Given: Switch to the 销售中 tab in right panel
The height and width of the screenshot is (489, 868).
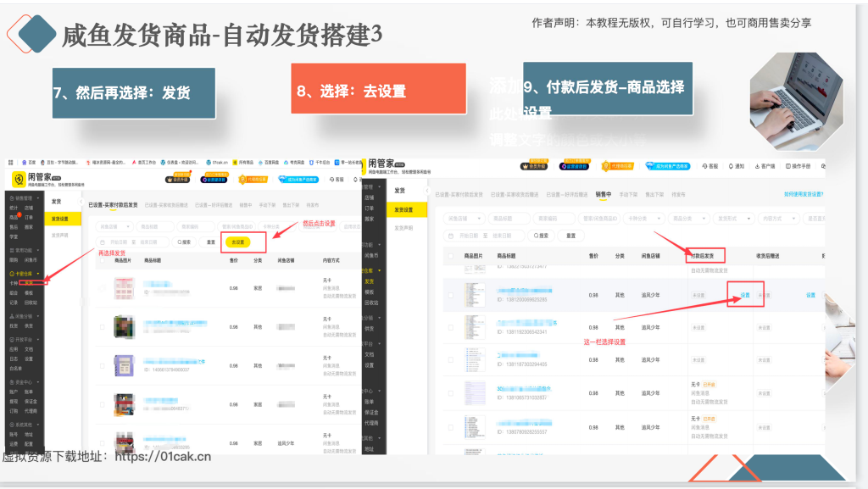Looking at the screenshot, I should (x=604, y=194).
